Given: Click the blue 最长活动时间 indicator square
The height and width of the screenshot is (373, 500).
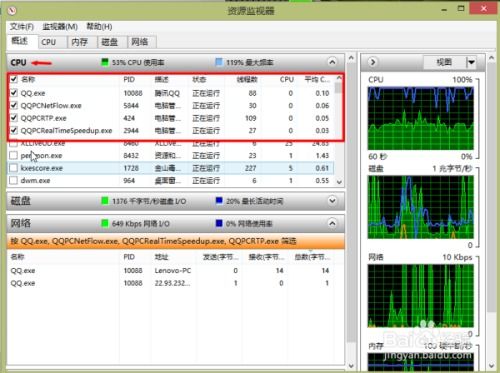Looking at the screenshot, I should [219, 201].
